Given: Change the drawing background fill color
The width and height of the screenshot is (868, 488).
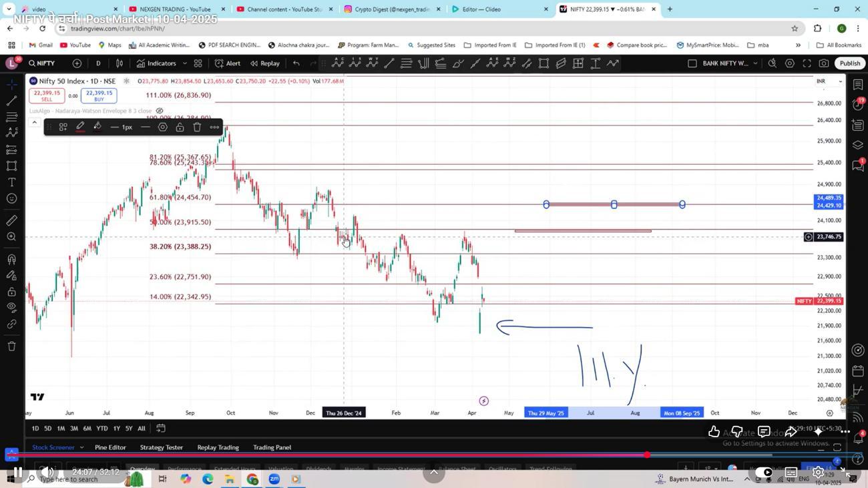Looking at the screenshot, I should click(97, 127).
